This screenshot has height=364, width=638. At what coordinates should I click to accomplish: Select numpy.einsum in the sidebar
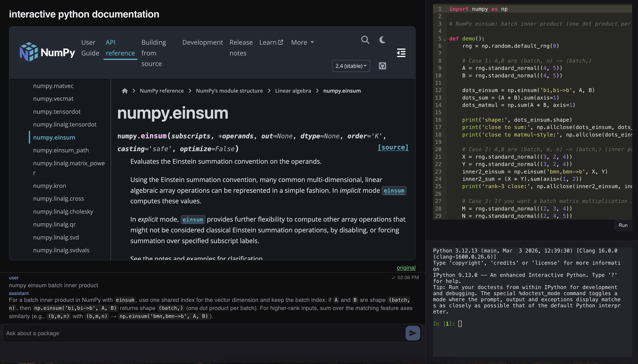tap(54, 138)
